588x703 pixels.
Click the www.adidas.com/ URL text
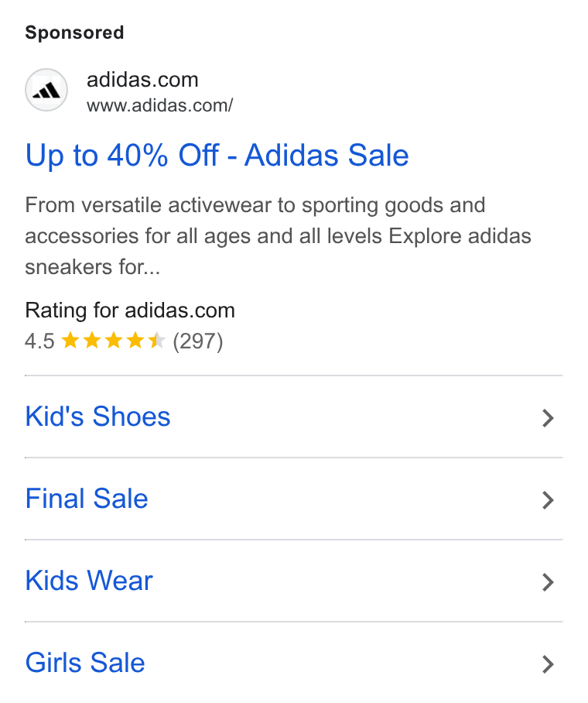[160, 105]
